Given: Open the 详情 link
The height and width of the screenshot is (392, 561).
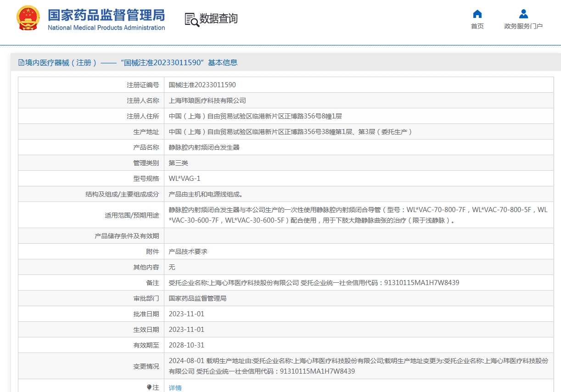Looking at the screenshot, I should [x=175, y=388].
